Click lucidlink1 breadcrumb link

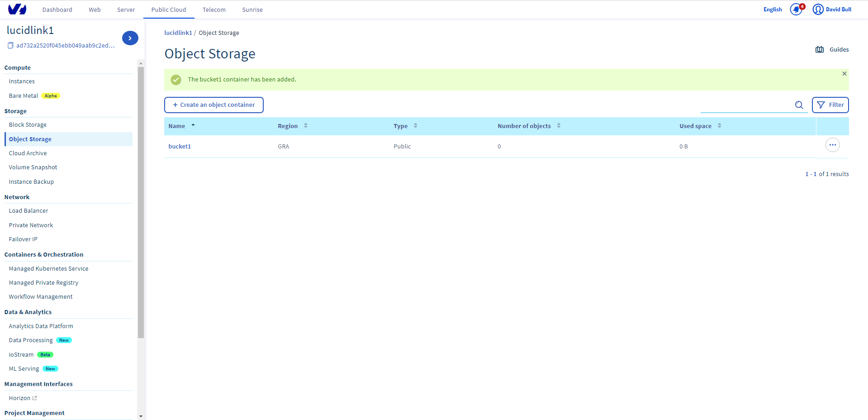pos(178,33)
